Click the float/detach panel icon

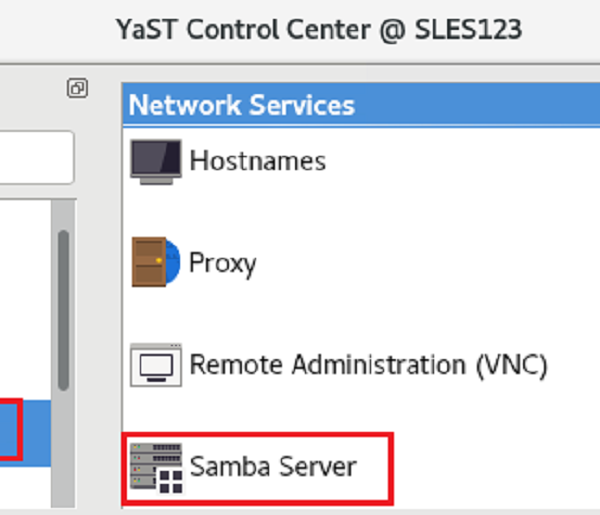77,89
